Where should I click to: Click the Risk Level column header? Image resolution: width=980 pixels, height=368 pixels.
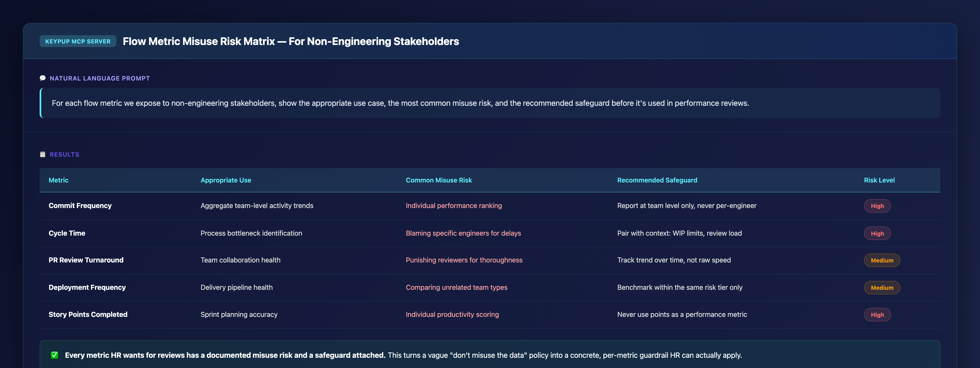[879, 180]
